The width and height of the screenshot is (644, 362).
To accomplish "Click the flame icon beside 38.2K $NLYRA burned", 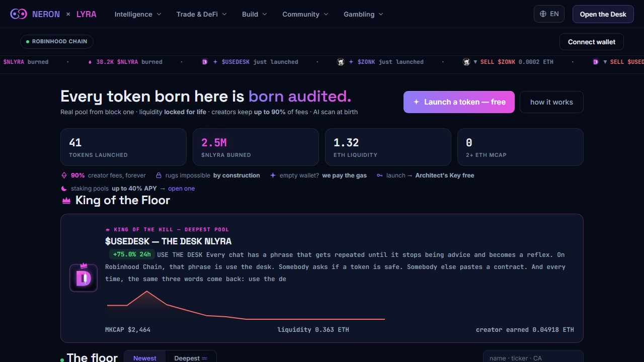I will [x=90, y=62].
